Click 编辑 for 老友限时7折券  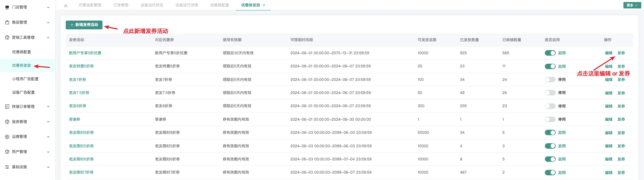(609, 173)
